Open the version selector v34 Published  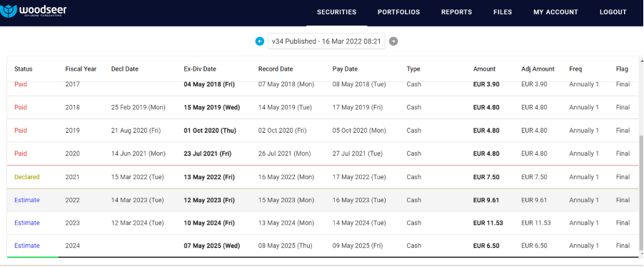click(x=326, y=41)
